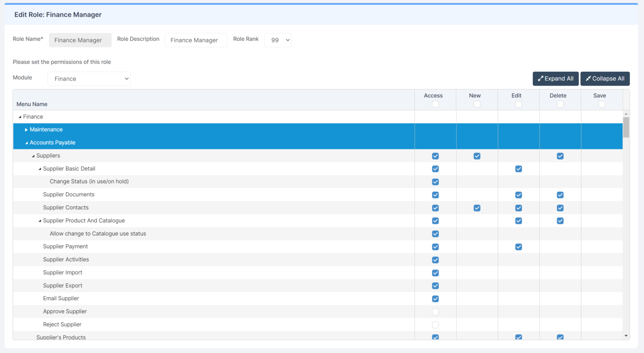Enable Access permission for Approve Supplier
644x353 pixels.
pos(435,312)
